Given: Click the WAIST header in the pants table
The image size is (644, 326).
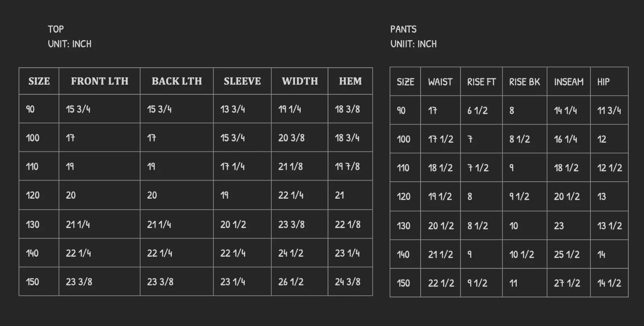Looking at the screenshot, I should (440, 82).
